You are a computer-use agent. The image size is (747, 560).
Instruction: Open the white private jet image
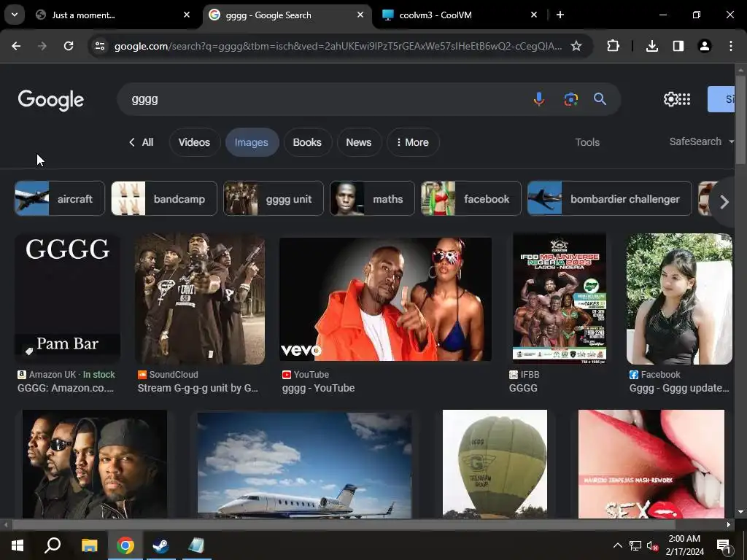(x=304, y=464)
